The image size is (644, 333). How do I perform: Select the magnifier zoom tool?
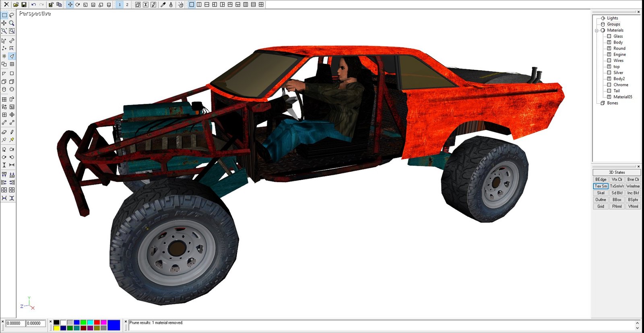coord(12,23)
